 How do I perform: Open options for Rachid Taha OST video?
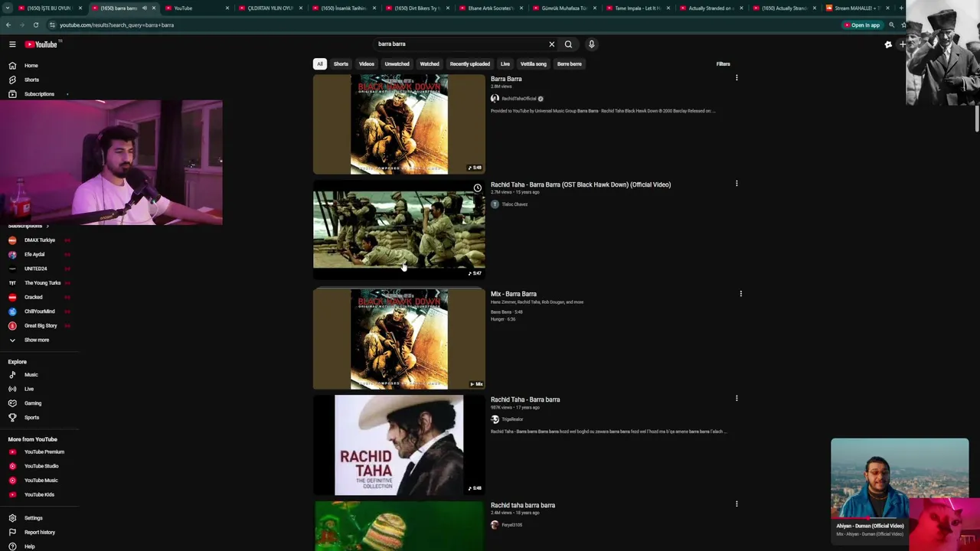(737, 184)
